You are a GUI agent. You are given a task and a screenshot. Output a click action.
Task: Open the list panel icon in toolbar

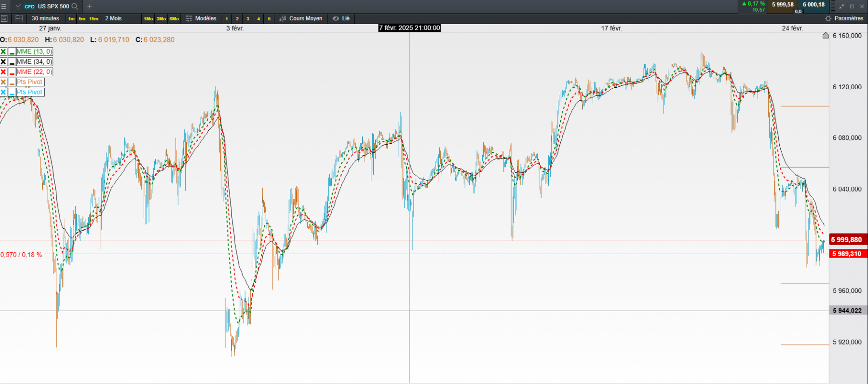tap(4, 18)
